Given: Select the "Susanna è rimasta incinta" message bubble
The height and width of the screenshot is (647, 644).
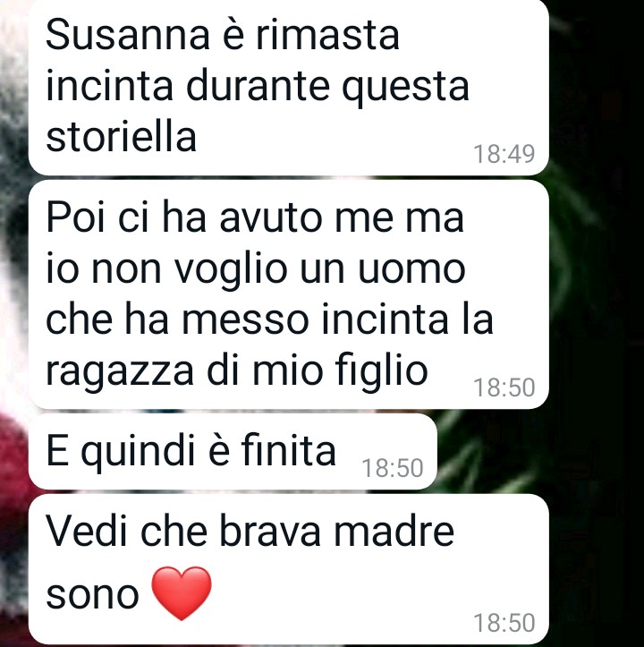Looking at the screenshot, I should click(x=289, y=87).
